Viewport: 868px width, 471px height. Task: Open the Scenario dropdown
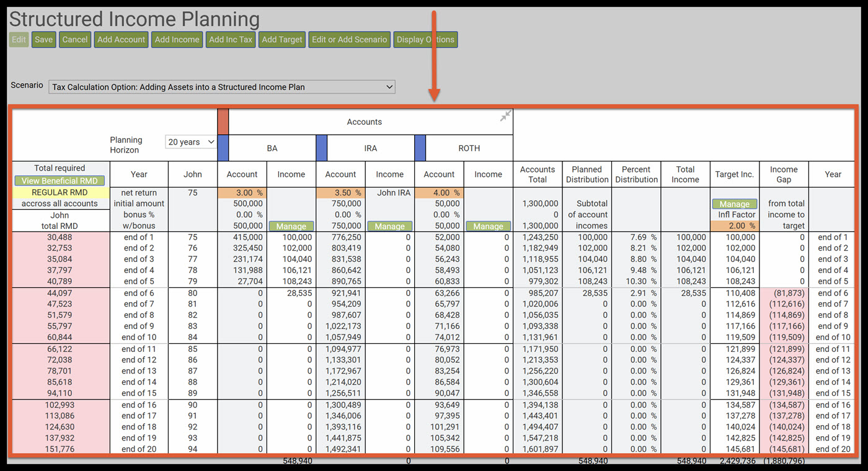pos(222,87)
